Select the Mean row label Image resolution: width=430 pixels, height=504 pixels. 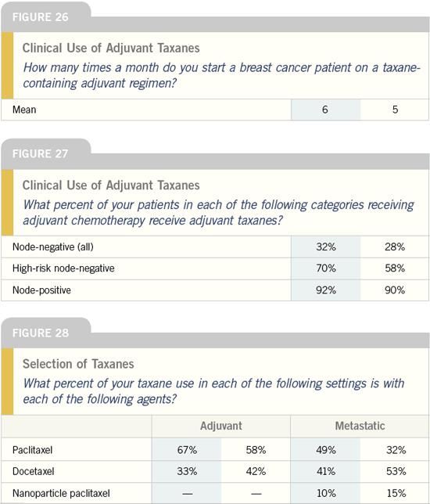coord(24,110)
